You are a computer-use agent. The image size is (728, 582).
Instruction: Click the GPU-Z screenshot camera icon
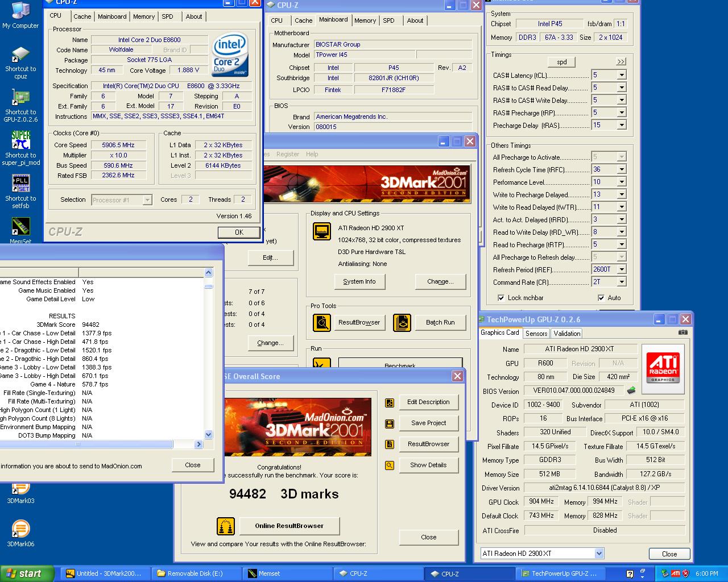pyautogui.click(x=683, y=332)
